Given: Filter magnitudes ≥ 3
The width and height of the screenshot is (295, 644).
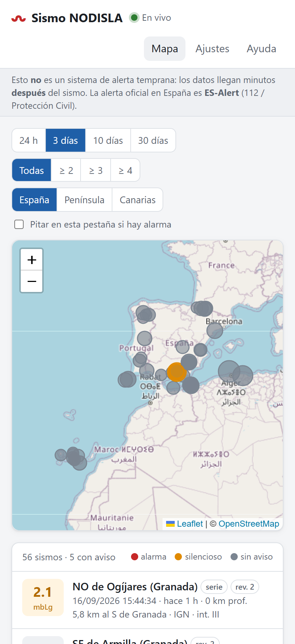Looking at the screenshot, I should click(x=96, y=170).
